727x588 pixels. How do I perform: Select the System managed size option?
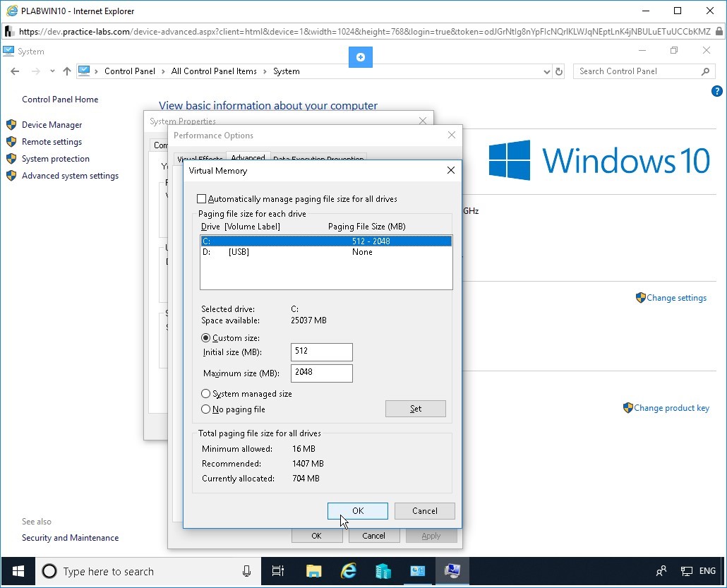click(x=206, y=394)
